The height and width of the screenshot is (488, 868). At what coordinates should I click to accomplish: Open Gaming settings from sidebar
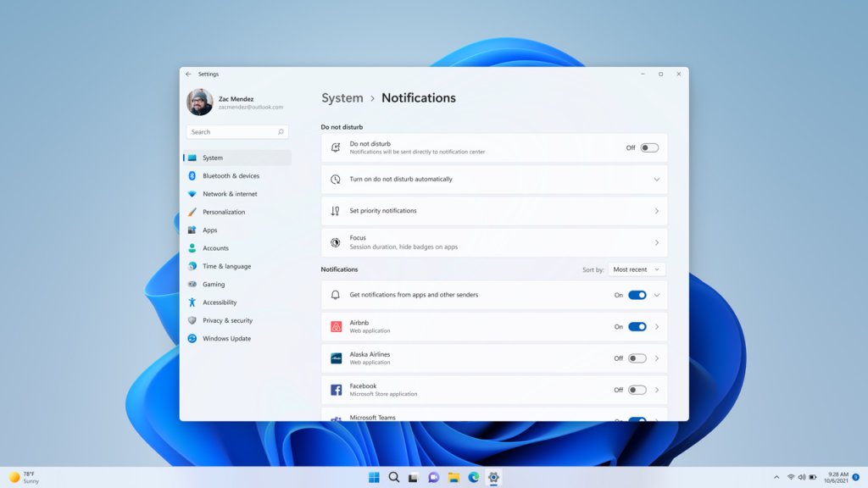tap(219, 284)
